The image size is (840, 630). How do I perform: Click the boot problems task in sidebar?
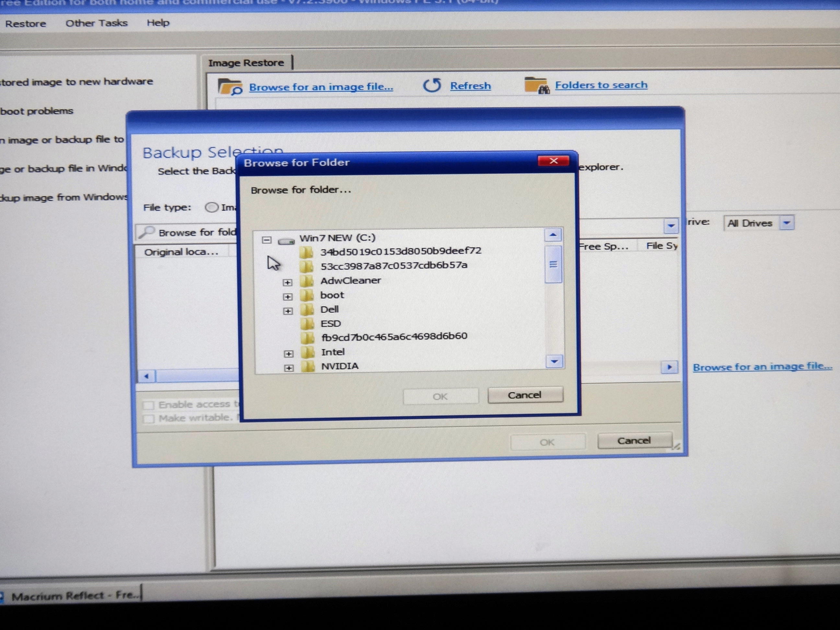pos(36,111)
